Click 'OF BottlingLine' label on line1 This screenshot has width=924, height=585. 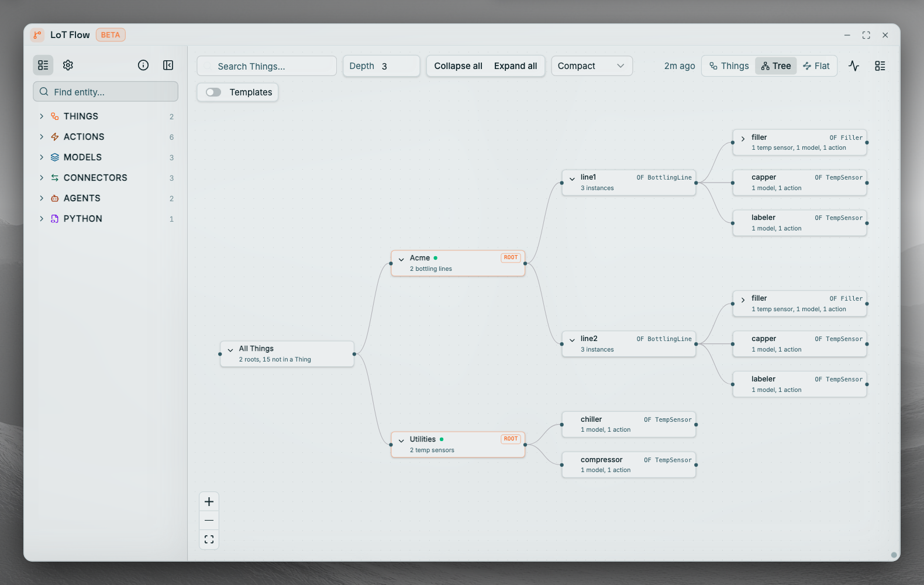pyautogui.click(x=664, y=178)
